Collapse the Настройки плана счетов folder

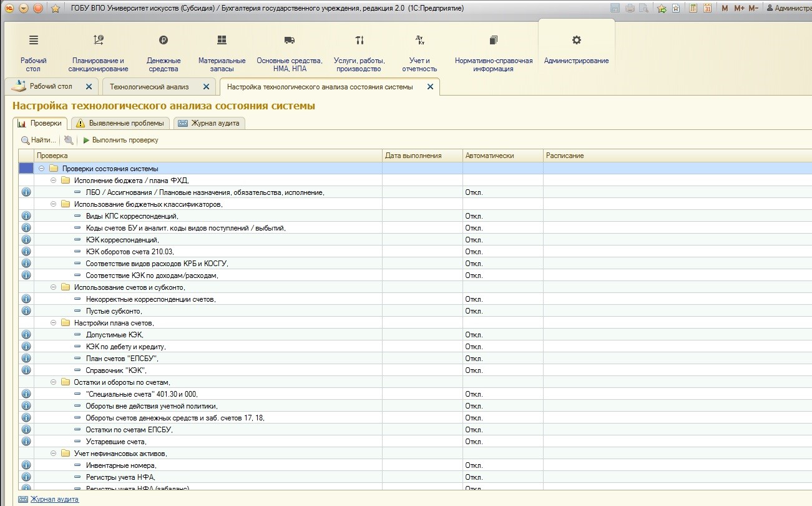pos(54,323)
